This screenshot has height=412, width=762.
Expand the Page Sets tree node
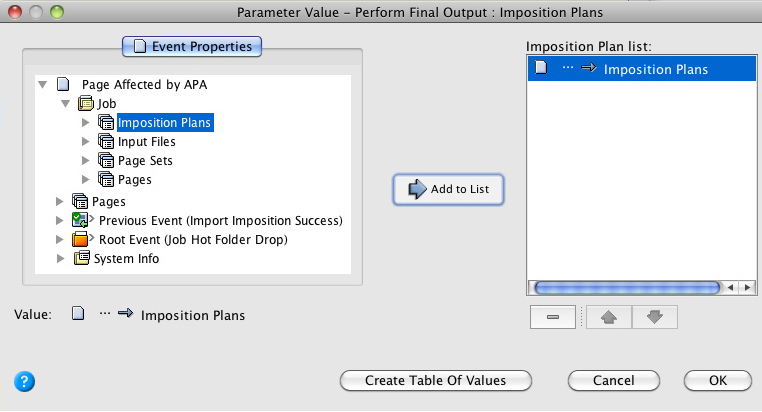(86, 160)
